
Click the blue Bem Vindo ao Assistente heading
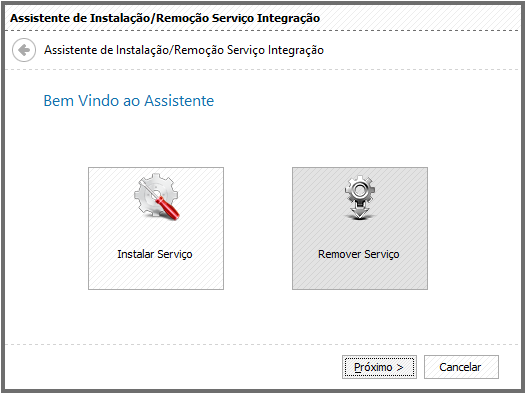tap(129, 101)
